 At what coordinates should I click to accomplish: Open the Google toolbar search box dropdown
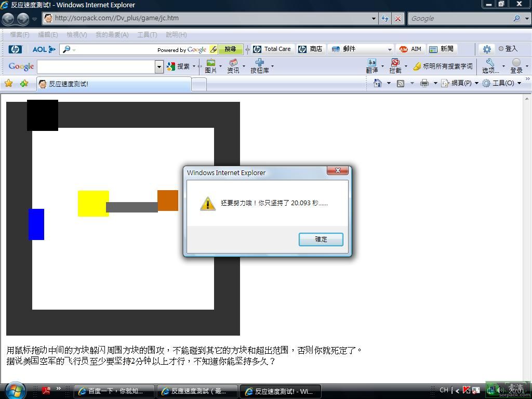(159, 66)
